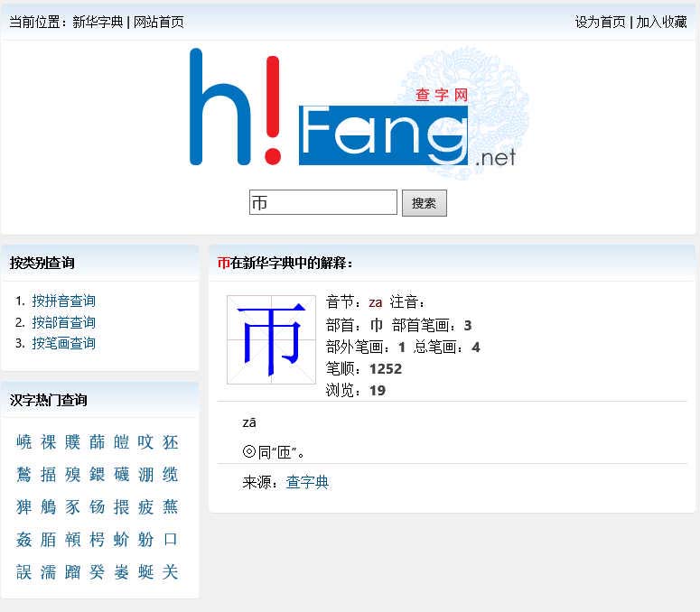Open 按拼音查询 lookup
This screenshot has height=612, width=700.
click(x=63, y=301)
